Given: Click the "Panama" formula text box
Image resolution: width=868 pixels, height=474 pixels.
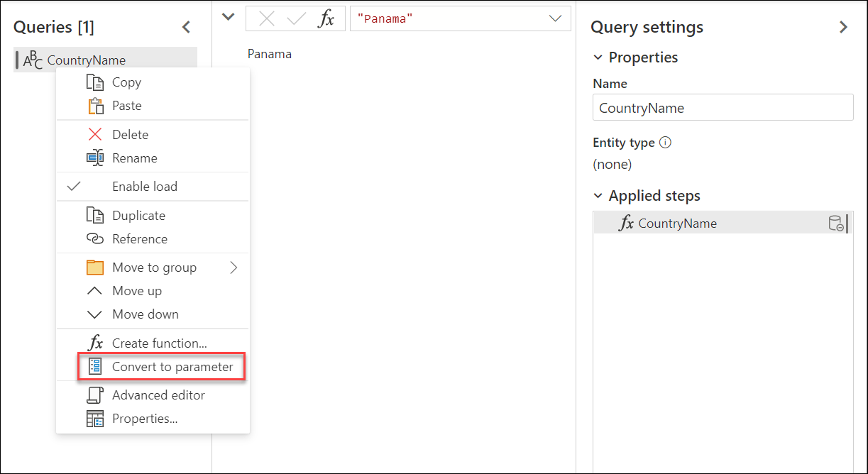Looking at the screenshot, I should (461, 18).
